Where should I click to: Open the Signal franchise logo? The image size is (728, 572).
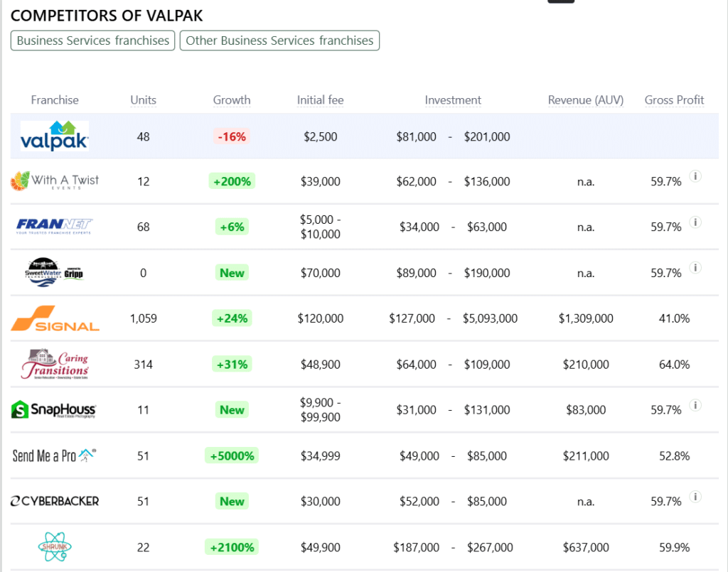[x=55, y=318]
